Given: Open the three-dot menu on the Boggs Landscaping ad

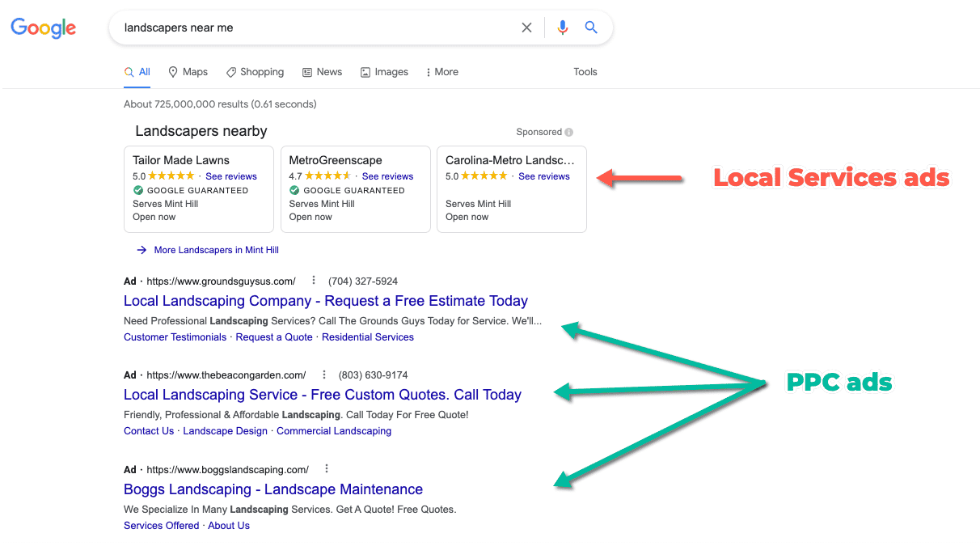Looking at the screenshot, I should point(327,468).
